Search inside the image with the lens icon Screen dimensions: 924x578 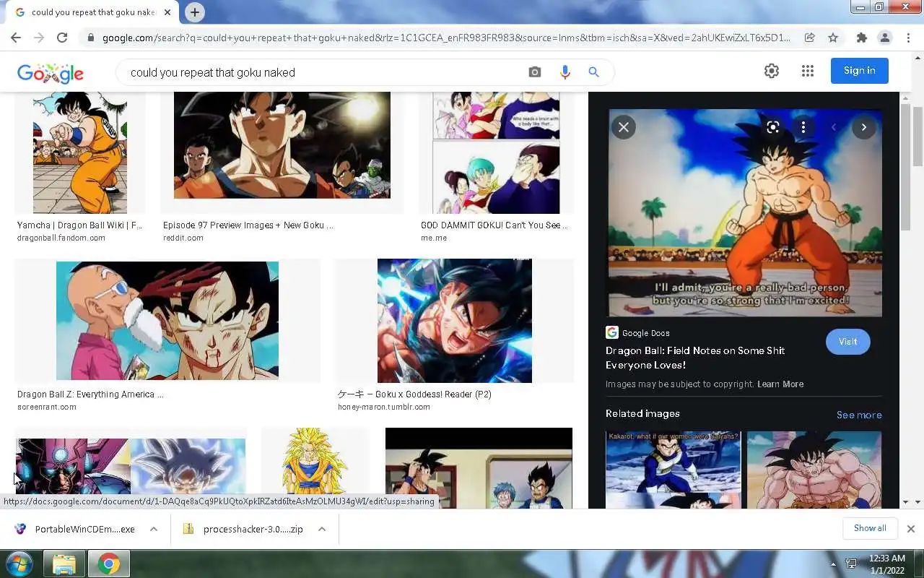(773, 127)
